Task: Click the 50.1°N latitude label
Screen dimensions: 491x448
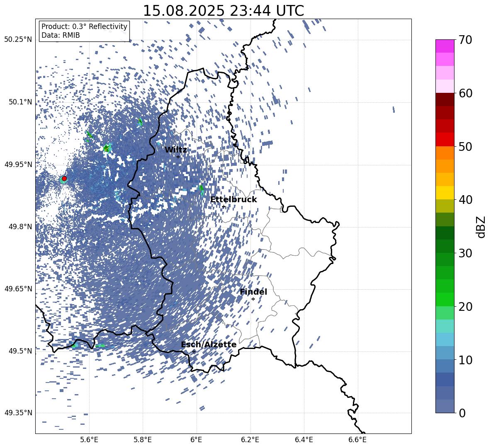Action: tap(20, 102)
